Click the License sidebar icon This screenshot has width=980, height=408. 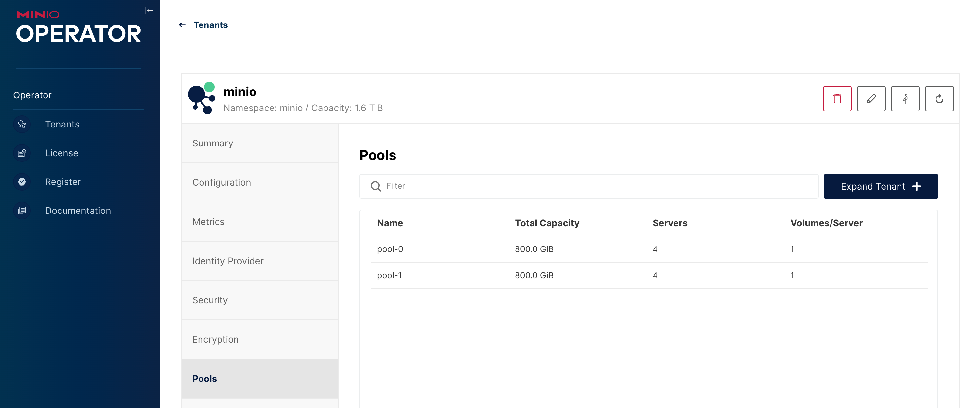coord(22,153)
